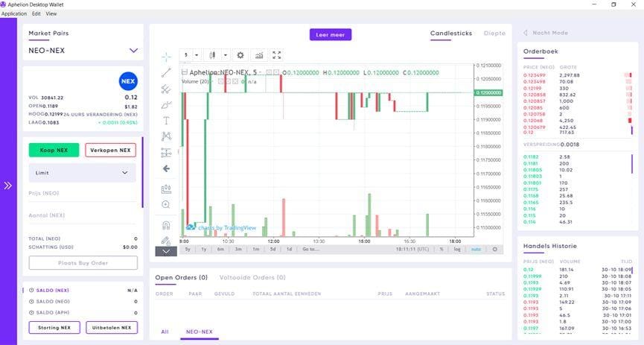
Task: Select the All orders filter tab
Action: [165, 332]
